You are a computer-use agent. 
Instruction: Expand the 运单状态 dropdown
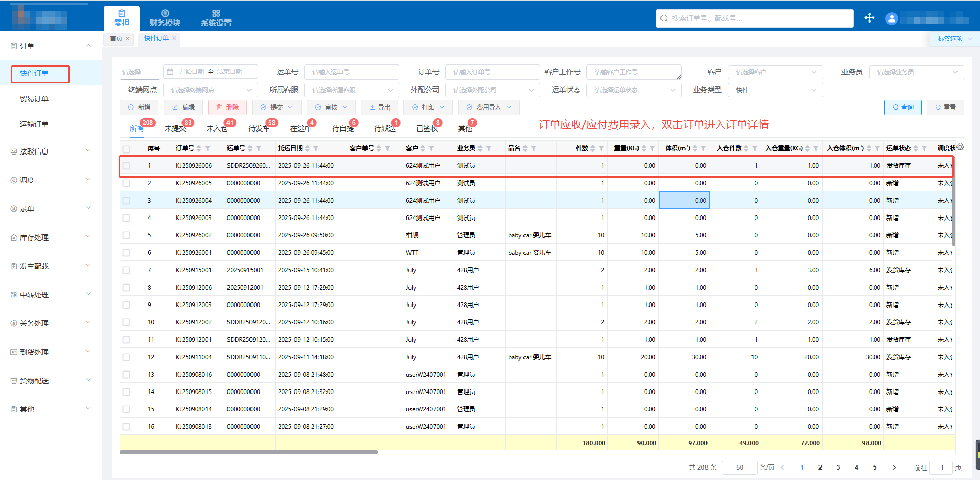(x=634, y=90)
